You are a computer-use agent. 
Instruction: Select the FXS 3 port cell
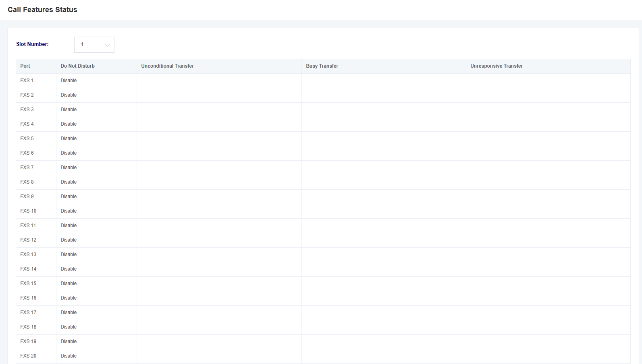36,110
